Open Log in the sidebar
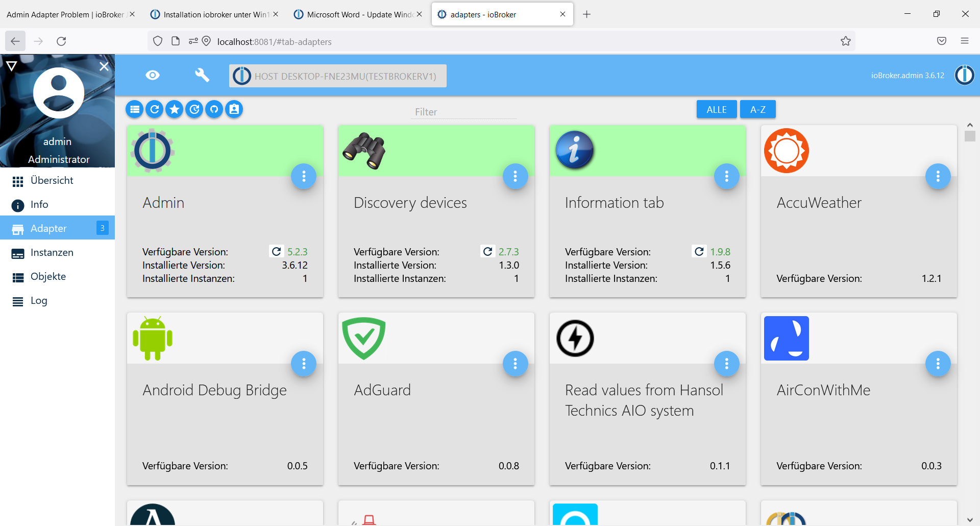 57,300
